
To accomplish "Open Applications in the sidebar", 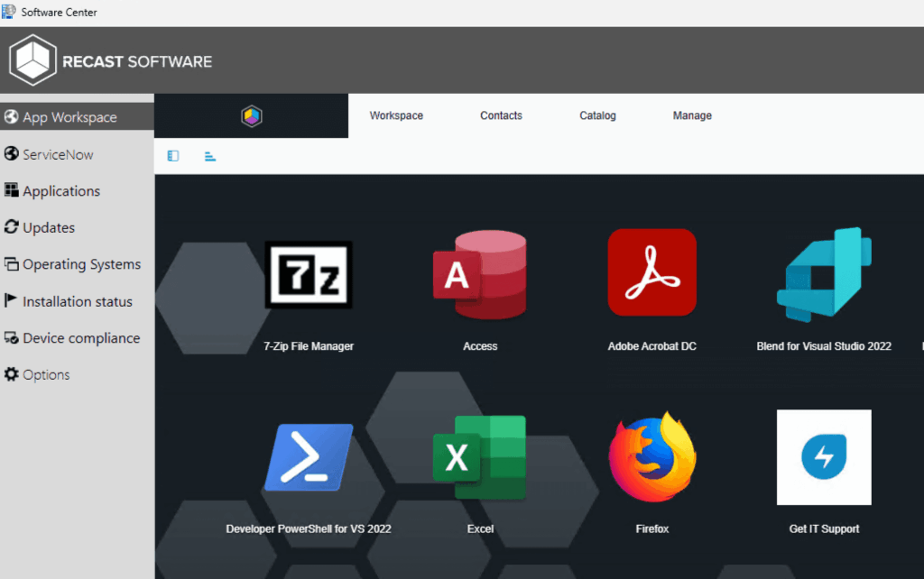I will [x=61, y=191].
